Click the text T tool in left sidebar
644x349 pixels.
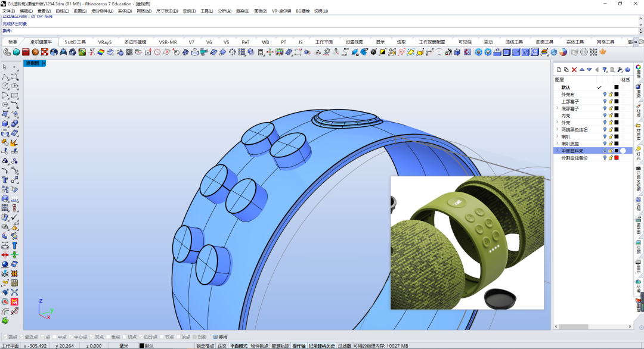(5, 180)
